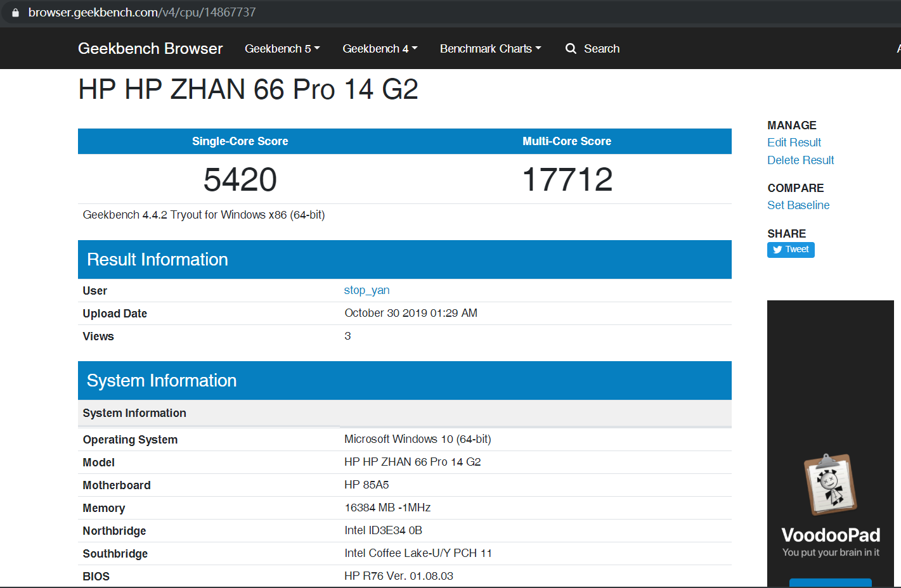Click the Multi-Core Score header

[x=567, y=141]
